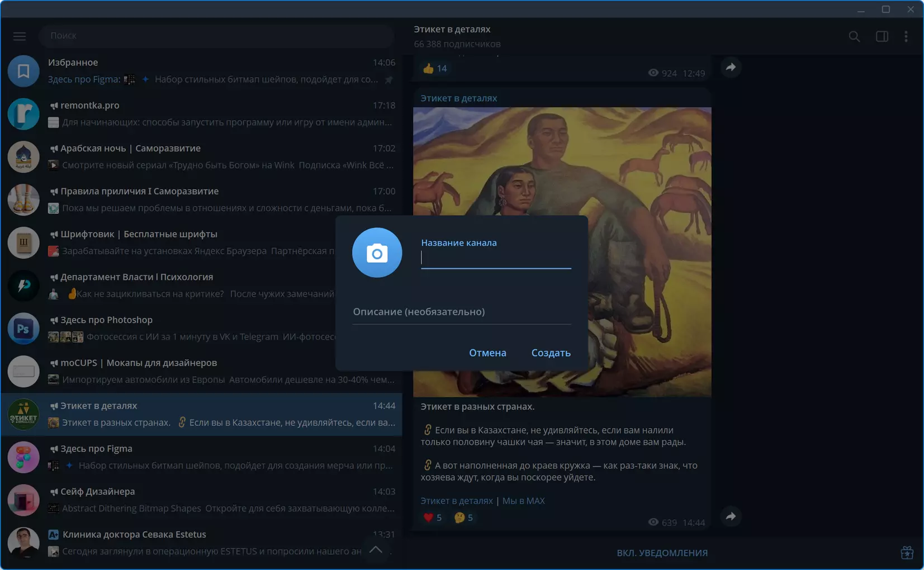Click the 66 388 подписчиков subscriber count

coord(457,44)
